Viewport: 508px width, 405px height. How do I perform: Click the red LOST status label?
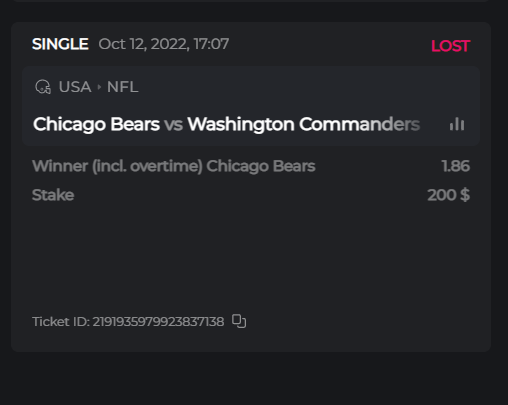click(x=450, y=46)
